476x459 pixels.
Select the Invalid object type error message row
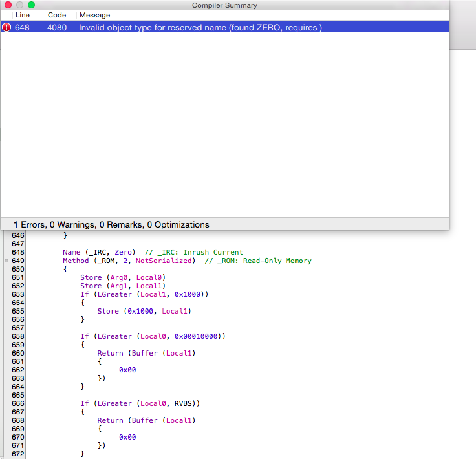225,27
